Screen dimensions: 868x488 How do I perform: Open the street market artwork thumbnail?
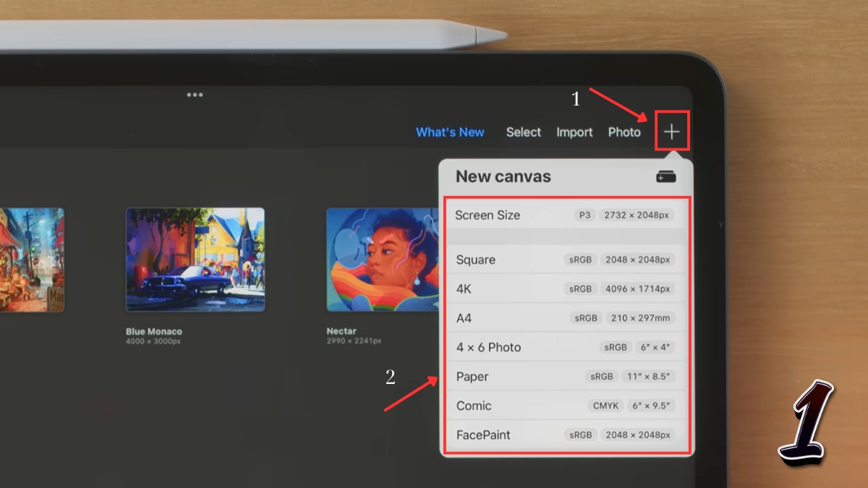coord(32,260)
